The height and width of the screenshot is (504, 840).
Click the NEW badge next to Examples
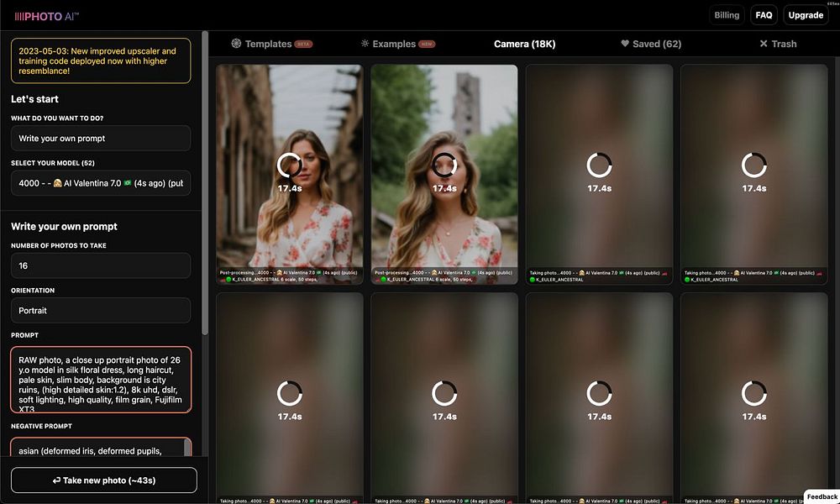click(x=427, y=45)
